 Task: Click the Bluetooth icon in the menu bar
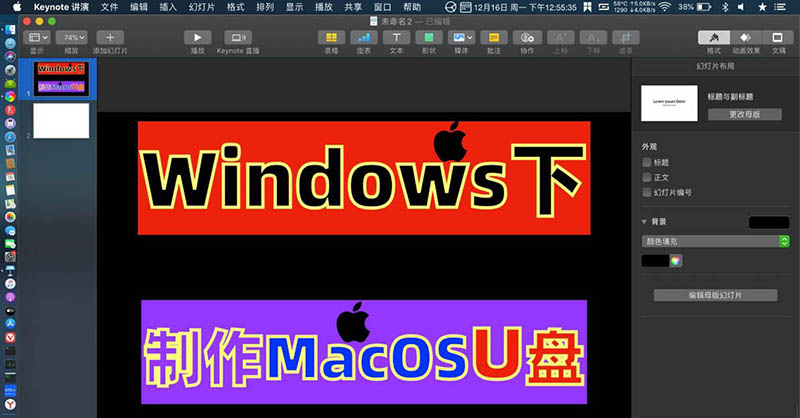click(726, 7)
